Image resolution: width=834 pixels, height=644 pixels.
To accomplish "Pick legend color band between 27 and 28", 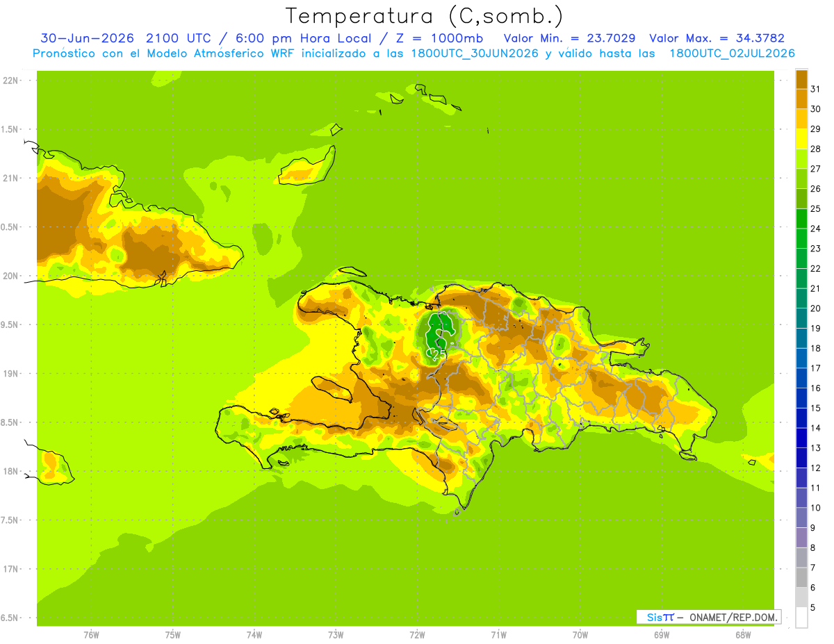I will pos(801,158).
